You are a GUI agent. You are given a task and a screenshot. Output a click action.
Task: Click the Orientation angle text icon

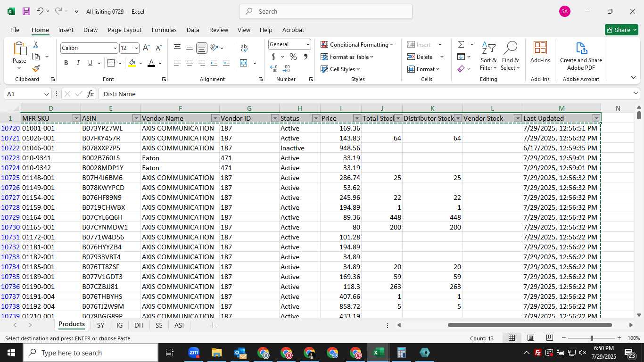[x=214, y=48]
